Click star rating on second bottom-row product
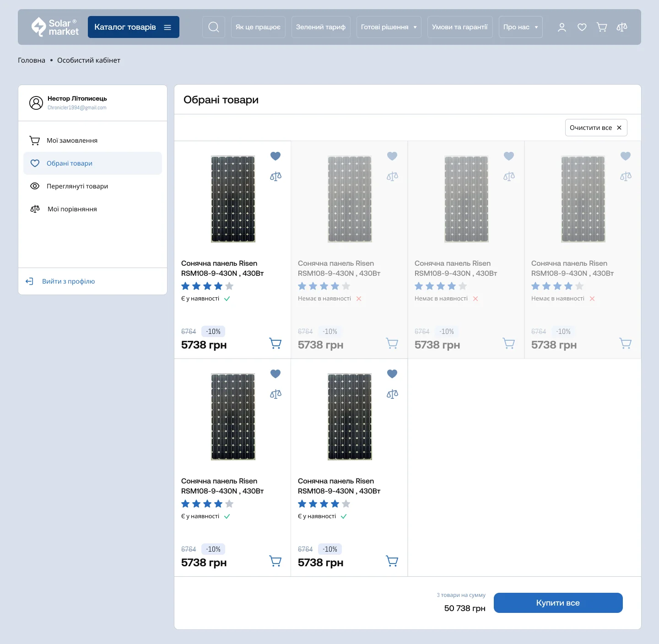659x644 pixels. pos(324,504)
